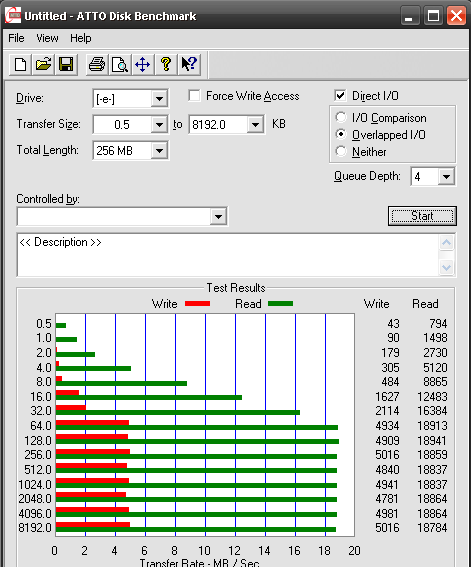Click the write value 4909
The height and width of the screenshot is (567, 471).
[x=387, y=441]
